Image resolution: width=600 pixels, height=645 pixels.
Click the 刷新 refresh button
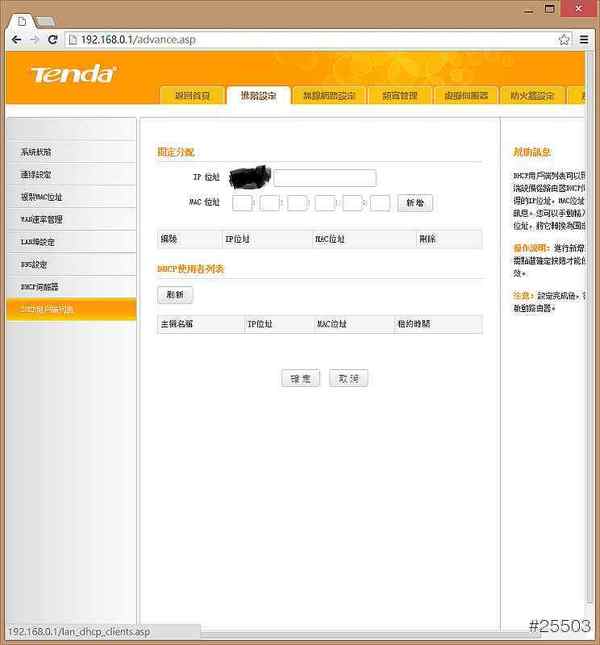click(175, 295)
